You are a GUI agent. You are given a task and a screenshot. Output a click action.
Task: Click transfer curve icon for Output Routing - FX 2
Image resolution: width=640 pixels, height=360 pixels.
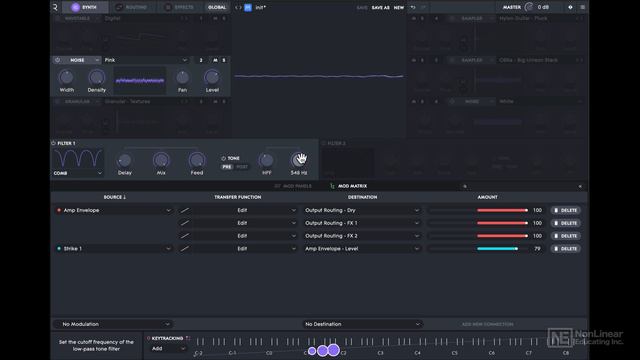click(185, 236)
